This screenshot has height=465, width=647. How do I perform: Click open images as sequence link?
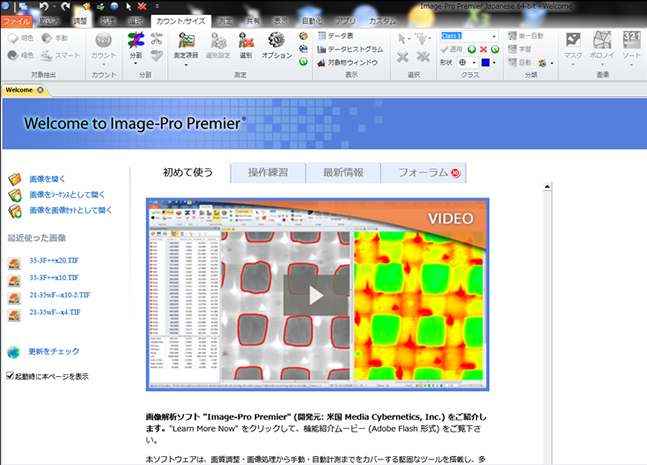67,194
